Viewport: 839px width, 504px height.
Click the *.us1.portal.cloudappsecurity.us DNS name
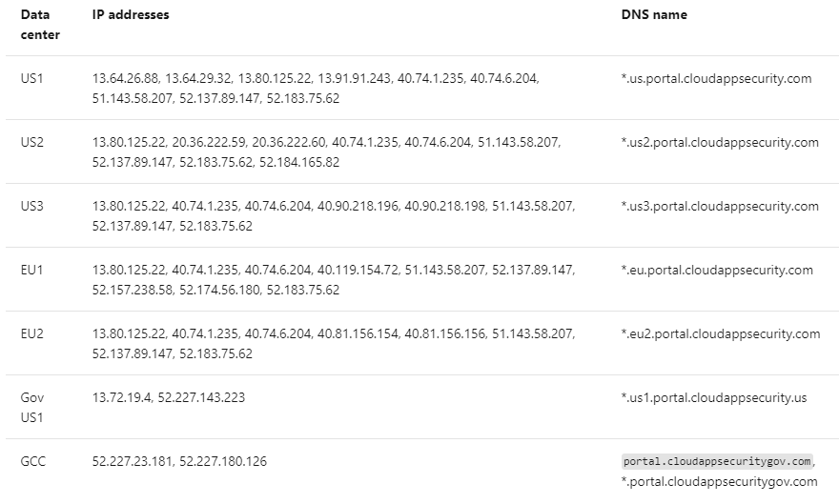(x=713, y=398)
